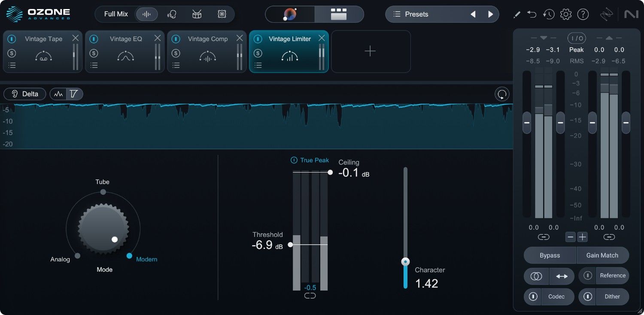
Task: Click the Gain Match button
Action: 602,255
